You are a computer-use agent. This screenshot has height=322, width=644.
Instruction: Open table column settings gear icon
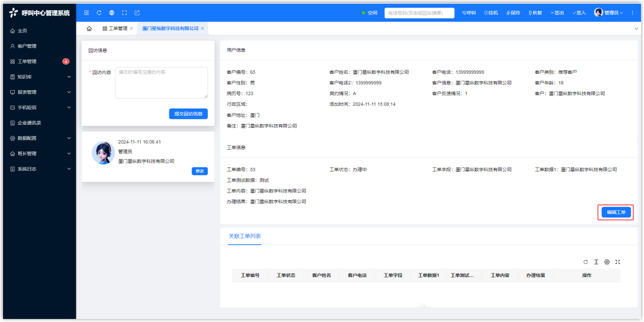607,262
